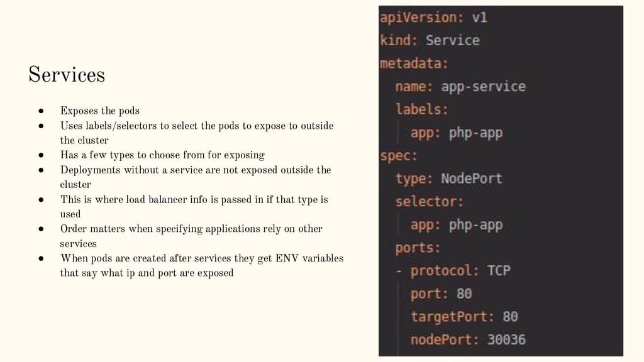The width and height of the screenshot is (644, 362).
Task: Click the 'Deployments without a service' bullet
Action: (195, 170)
